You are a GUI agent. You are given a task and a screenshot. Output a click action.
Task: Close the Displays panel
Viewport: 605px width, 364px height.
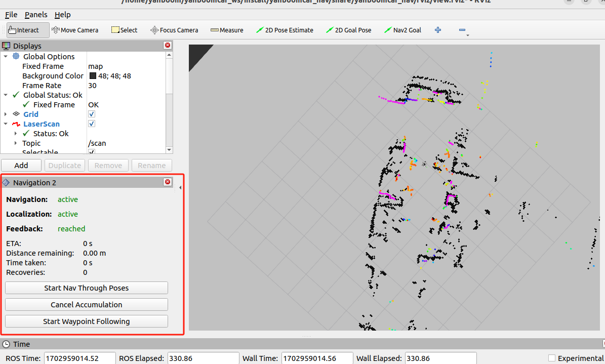click(x=168, y=45)
